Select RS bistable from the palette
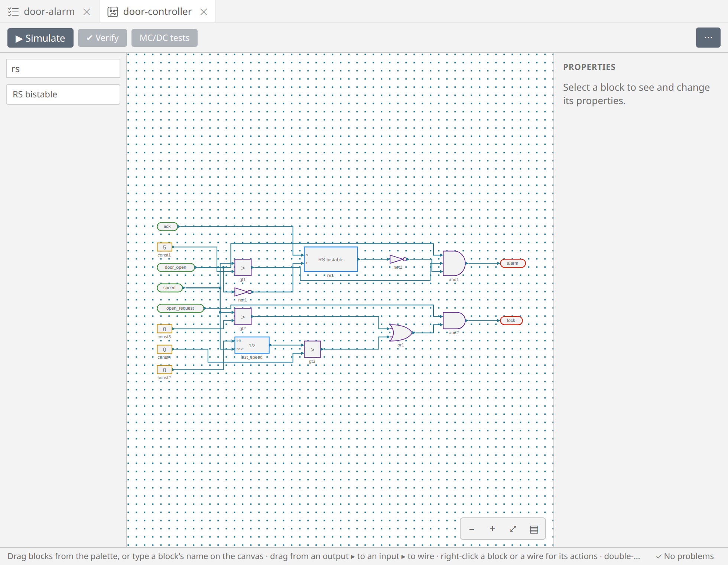This screenshot has height=565, width=728. point(63,94)
